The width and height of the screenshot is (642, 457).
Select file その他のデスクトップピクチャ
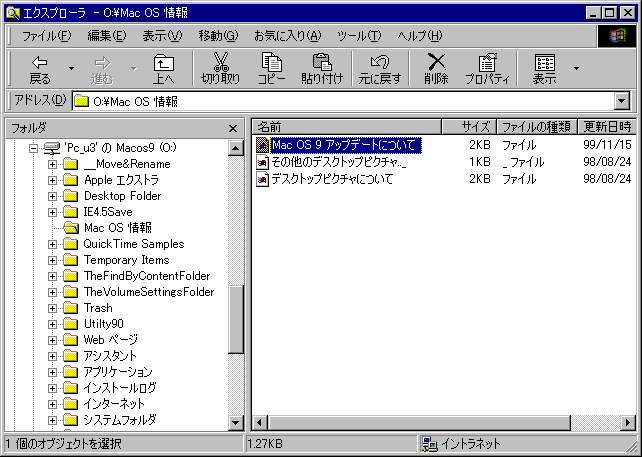pos(331,162)
